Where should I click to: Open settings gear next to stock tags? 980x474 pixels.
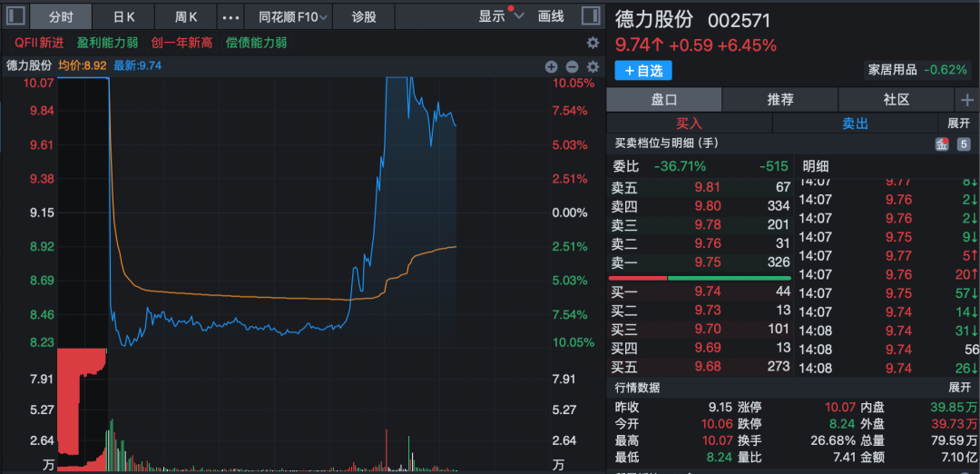pyautogui.click(x=593, y=43)
